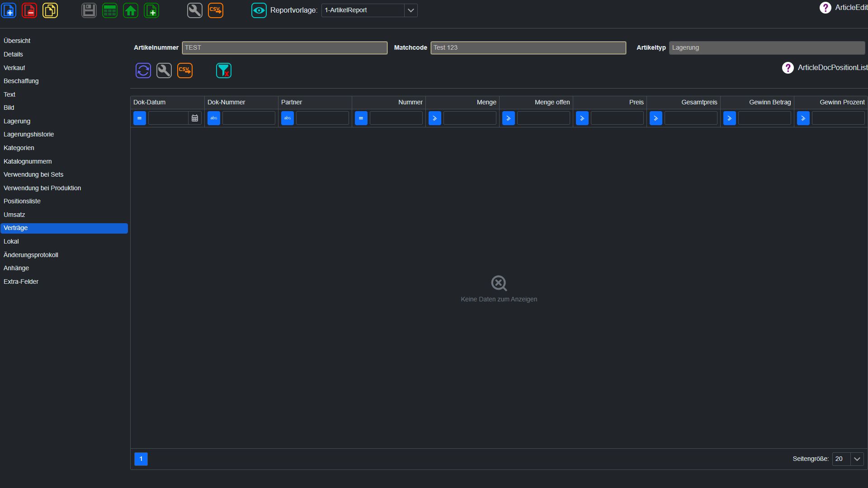Click the green document-plus icon
The image size is (868, 488).
point(151,10)
